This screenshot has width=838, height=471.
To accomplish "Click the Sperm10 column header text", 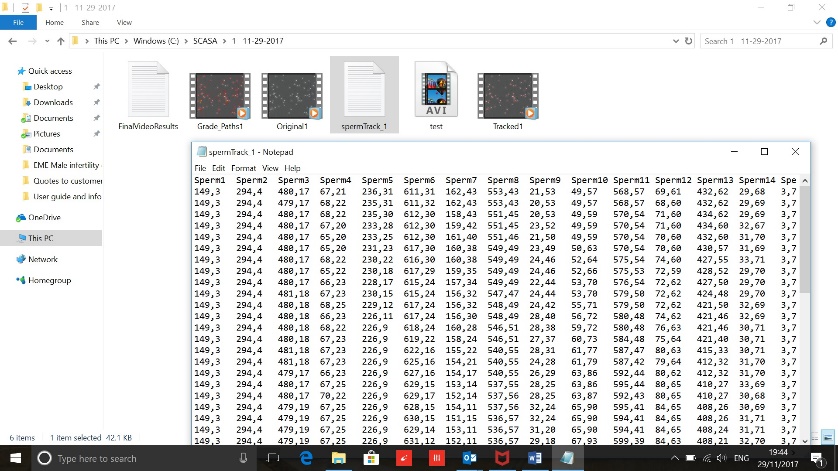I will (x=589, y=180).
